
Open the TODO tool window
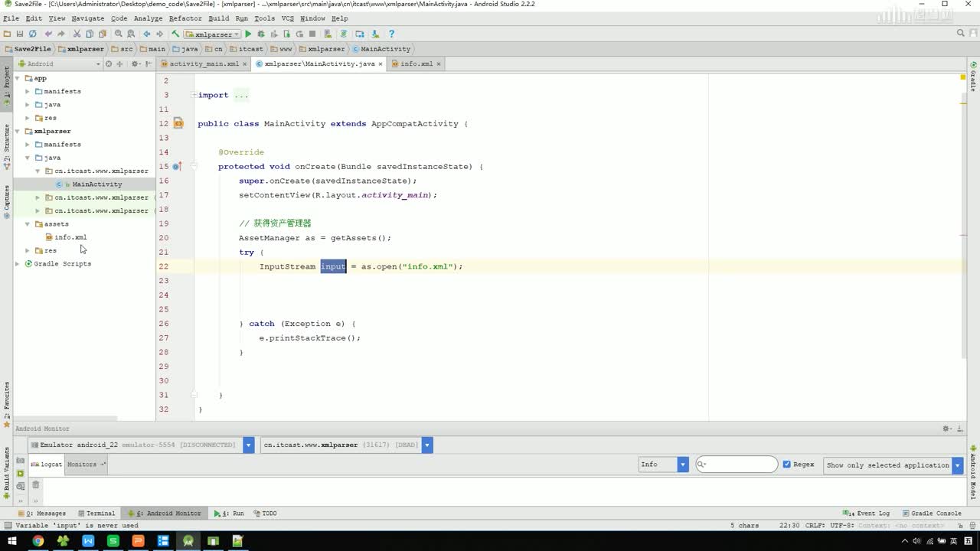265,514
